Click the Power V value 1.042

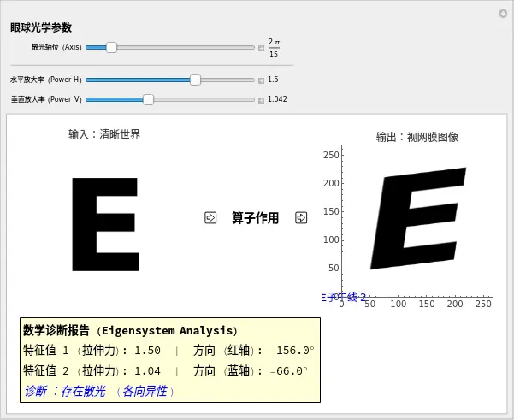click(x=277, y=99)
